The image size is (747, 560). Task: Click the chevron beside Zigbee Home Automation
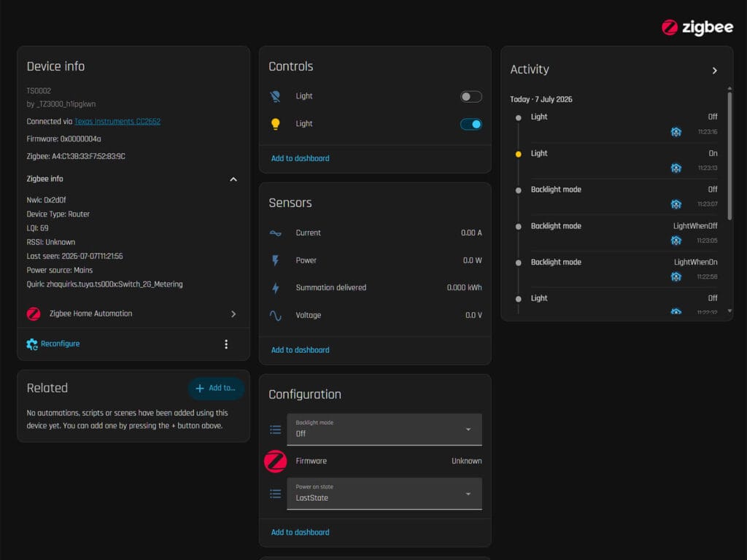233,314
